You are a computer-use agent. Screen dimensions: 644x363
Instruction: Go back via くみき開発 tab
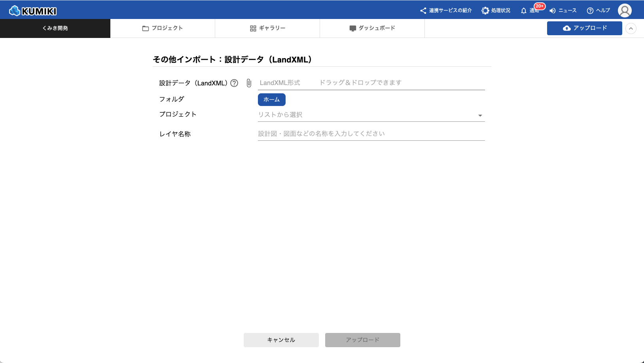[55, 28]
